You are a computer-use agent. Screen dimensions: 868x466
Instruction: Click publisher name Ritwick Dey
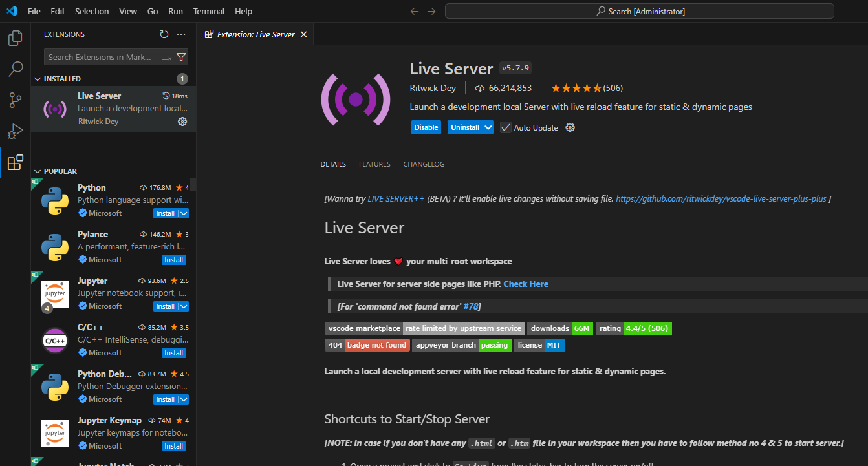click(433, 88)
